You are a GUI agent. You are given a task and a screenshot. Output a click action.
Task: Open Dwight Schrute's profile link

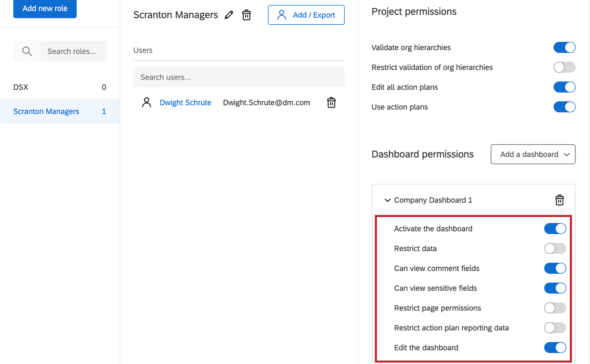pyautogui.click(x=185, y=102)
